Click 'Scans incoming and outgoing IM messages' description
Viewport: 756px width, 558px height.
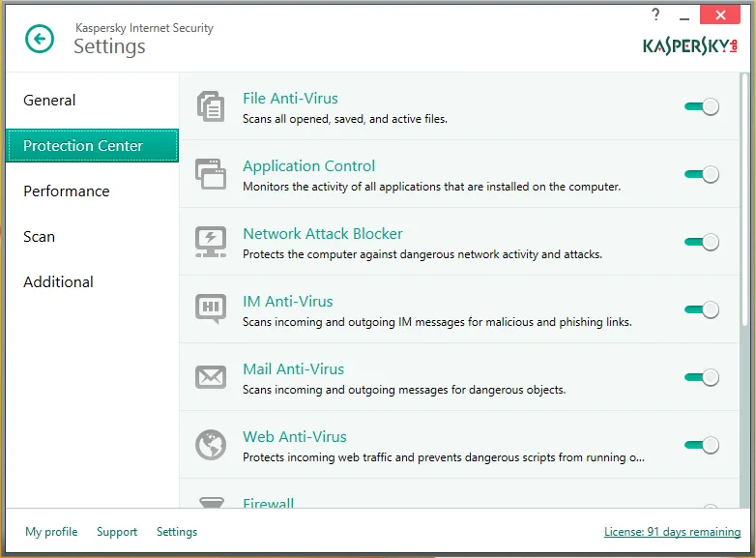437,322
